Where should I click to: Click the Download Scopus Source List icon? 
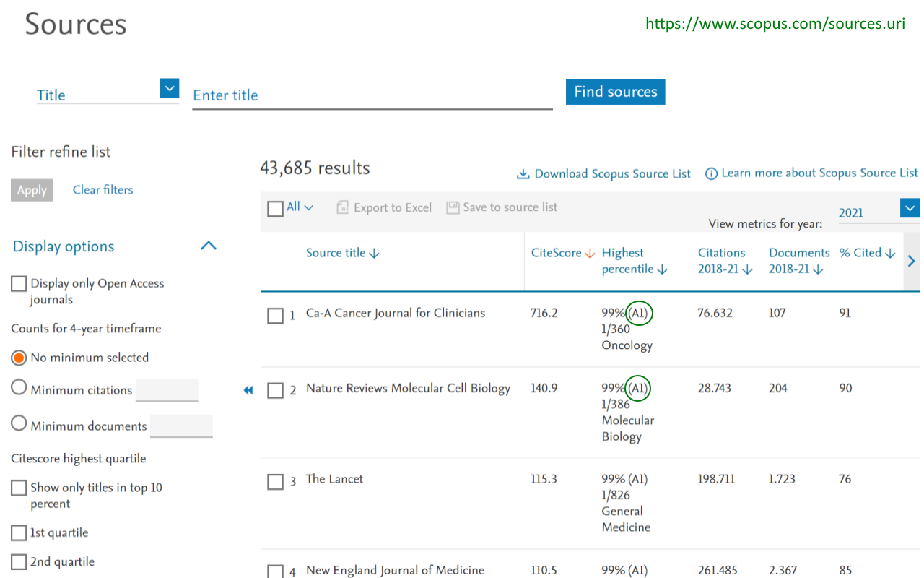(x=523, y=174)
